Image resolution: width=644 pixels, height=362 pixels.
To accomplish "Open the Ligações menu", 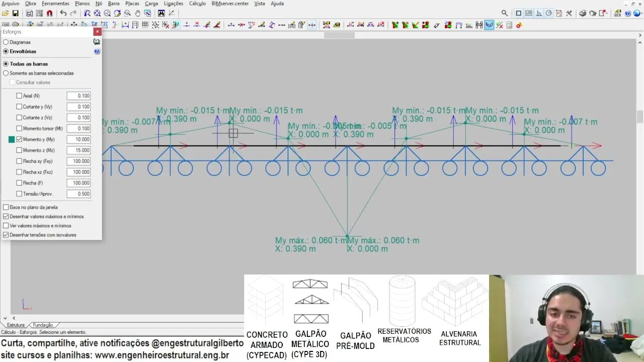I will click(174, 4).
